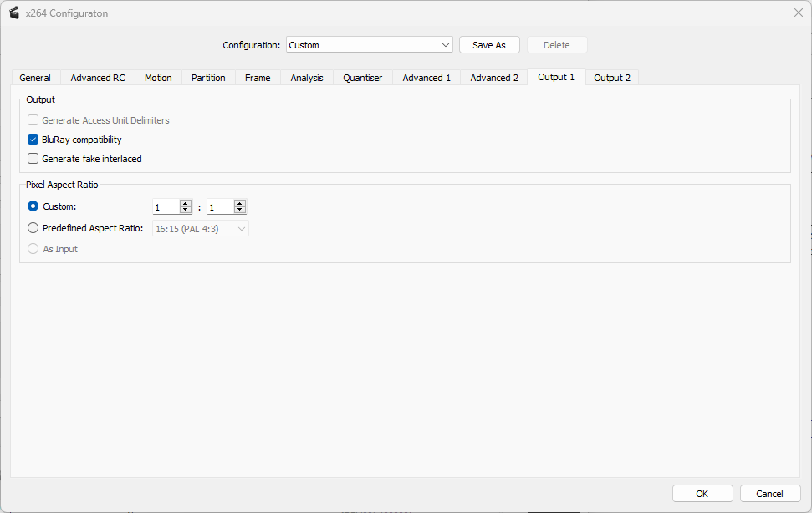Increase the first custom ratio value
This screenshot has width=812, height=513.
click(x=186, y=203)
